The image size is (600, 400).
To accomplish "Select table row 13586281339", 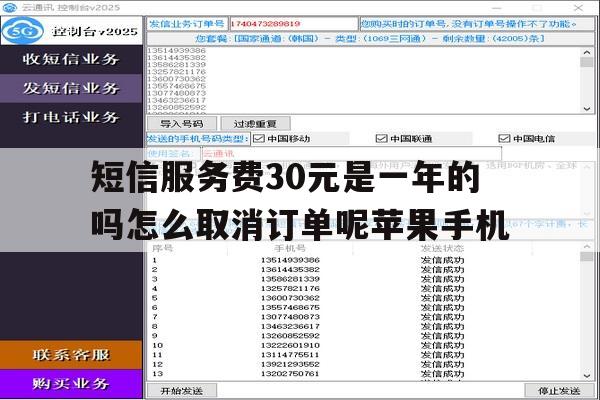I will click(364, 279).
